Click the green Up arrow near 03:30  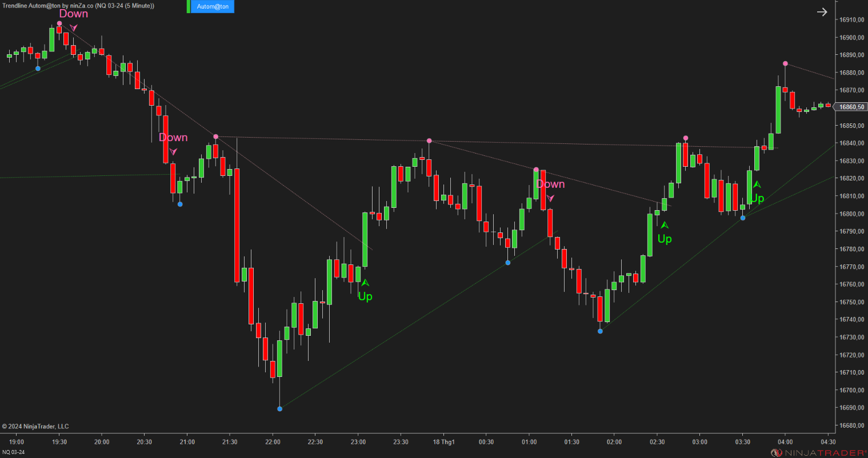(x=758, y=184)
